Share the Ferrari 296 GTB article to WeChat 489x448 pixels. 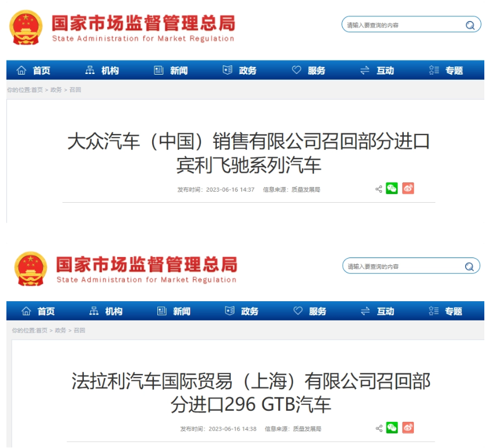pos(392,428)
